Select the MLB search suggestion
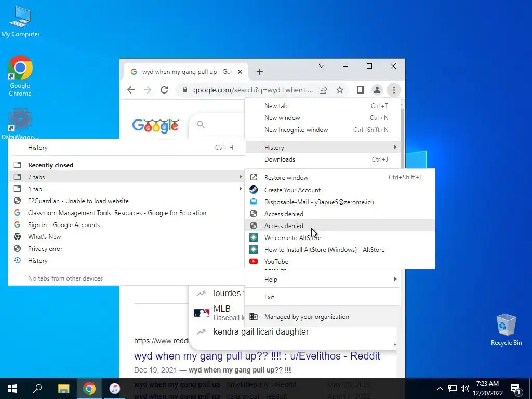Viewport: 532px width, 399px height. [x=219, y=313]
